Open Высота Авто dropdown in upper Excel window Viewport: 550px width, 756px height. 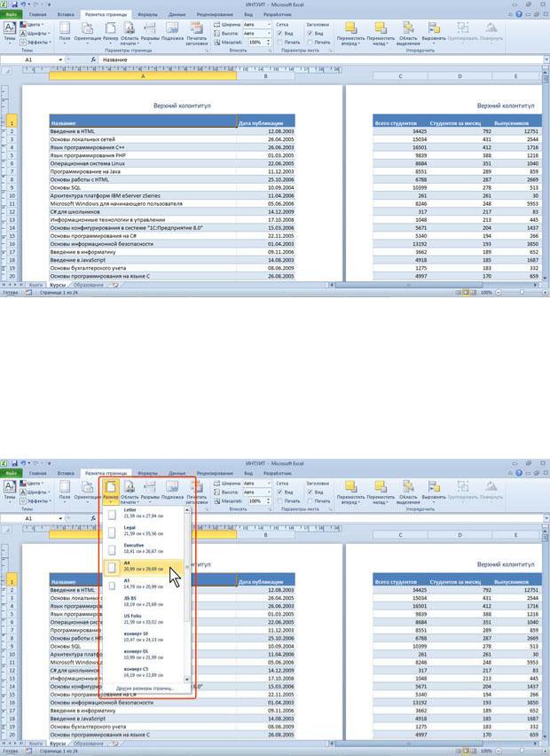[x=269, y=33]
